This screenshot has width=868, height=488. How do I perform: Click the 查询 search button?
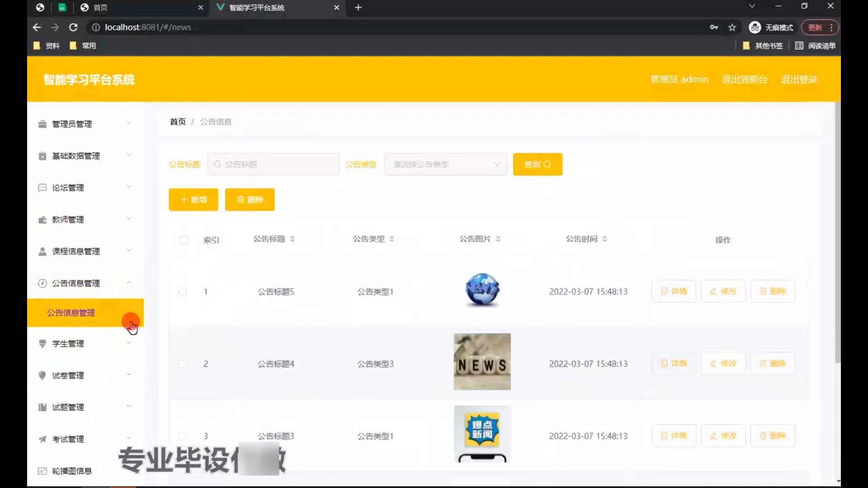[538, 164]
